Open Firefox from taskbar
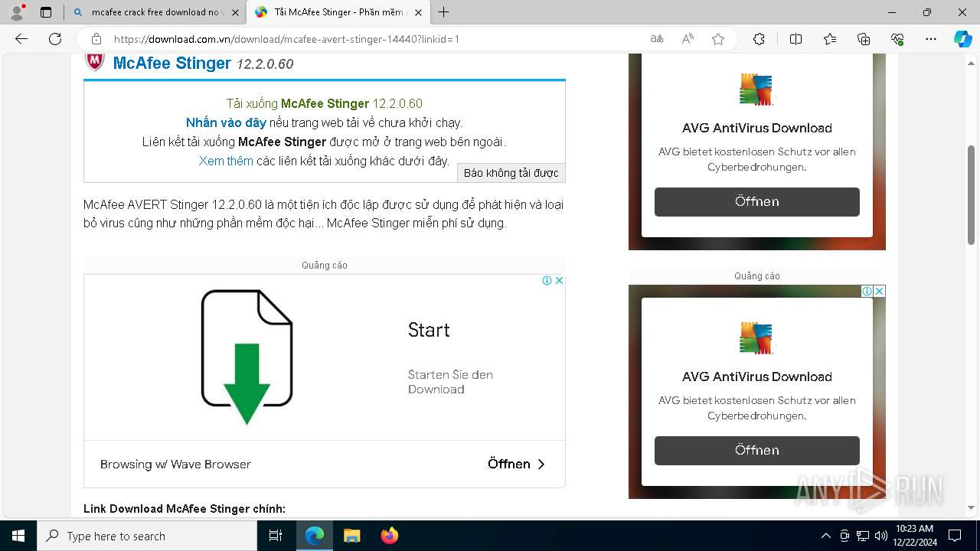 [389, 536]
